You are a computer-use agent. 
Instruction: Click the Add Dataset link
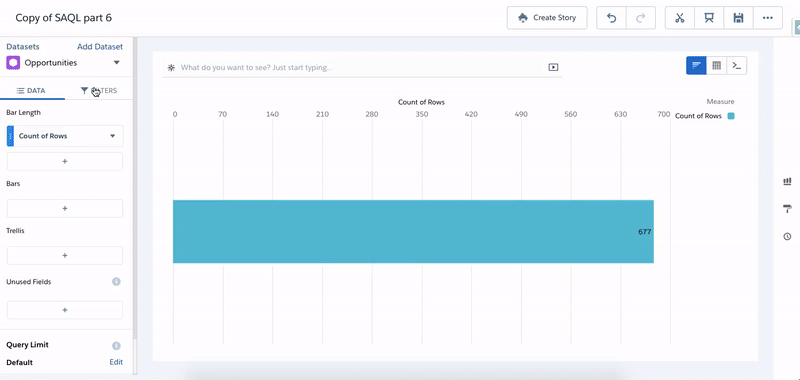click(x=100, y=46)
